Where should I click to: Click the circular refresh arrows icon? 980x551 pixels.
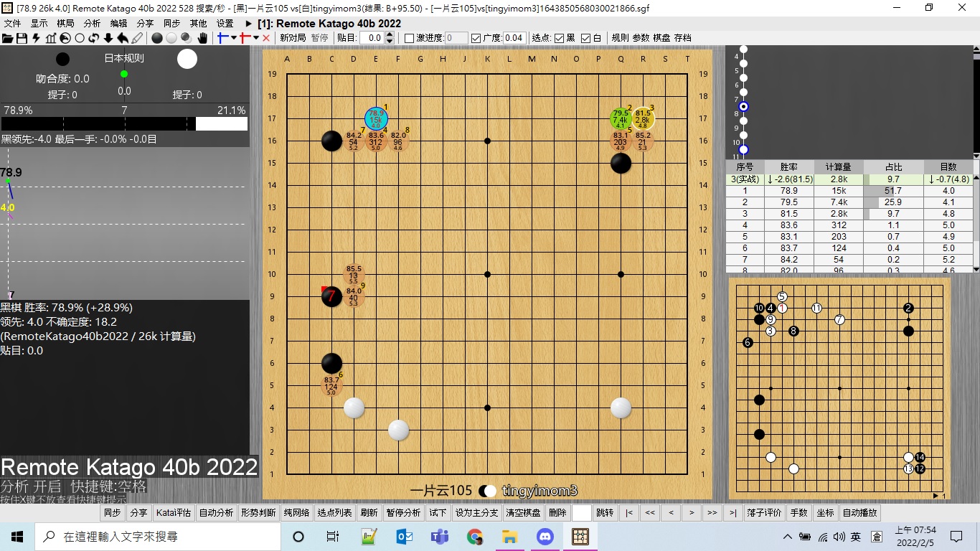[x=94, y=37]
